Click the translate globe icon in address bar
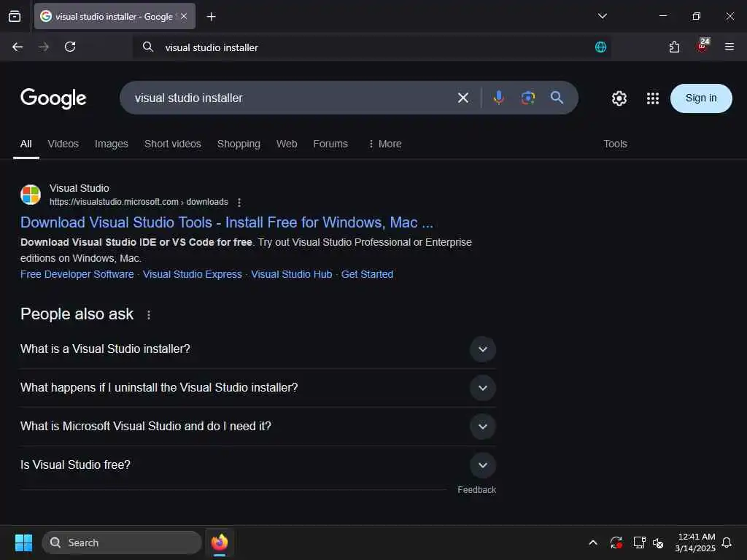Image resolution: width=747 pixels, height=560 pixels. (x=600, y=47)
